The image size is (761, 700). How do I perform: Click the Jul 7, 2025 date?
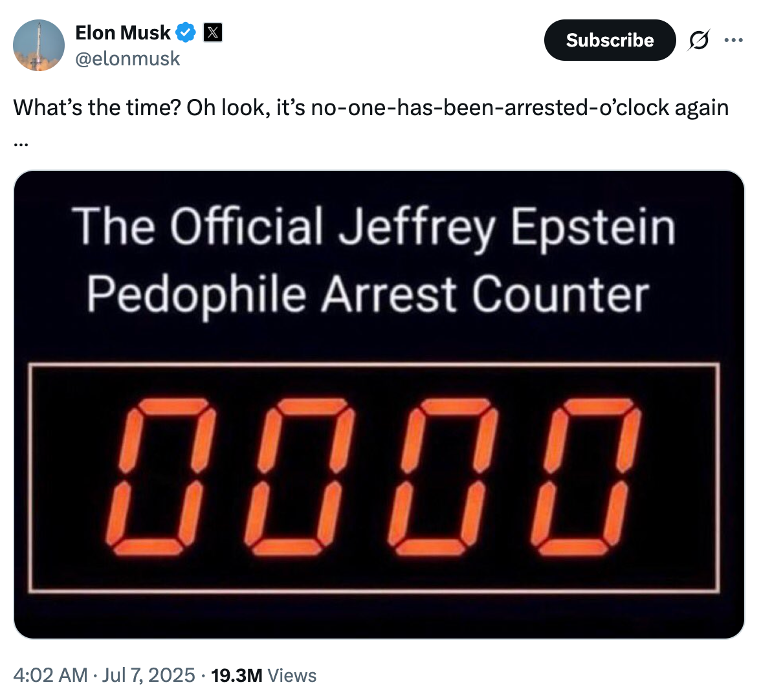[x=149, y=675]
